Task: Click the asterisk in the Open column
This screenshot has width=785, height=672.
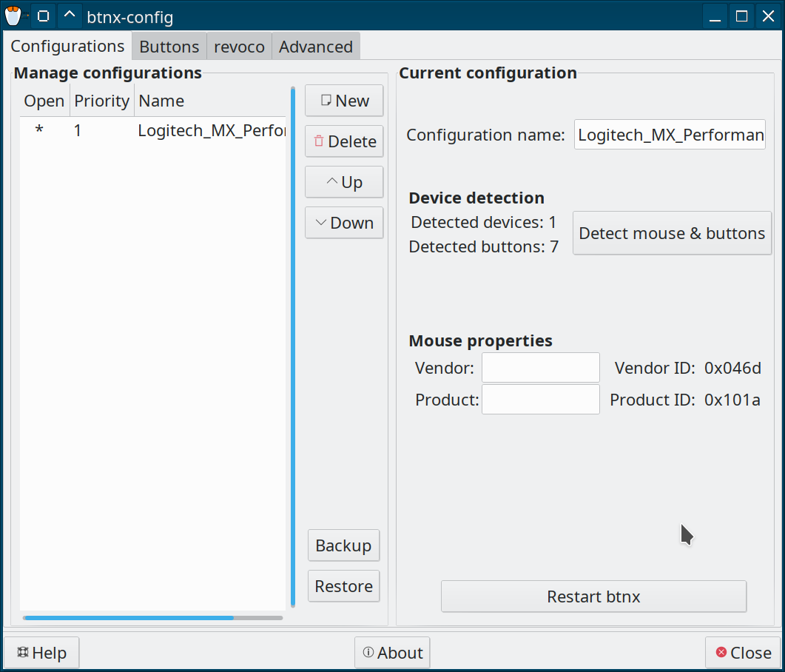Action: click(x=39, y=131)
